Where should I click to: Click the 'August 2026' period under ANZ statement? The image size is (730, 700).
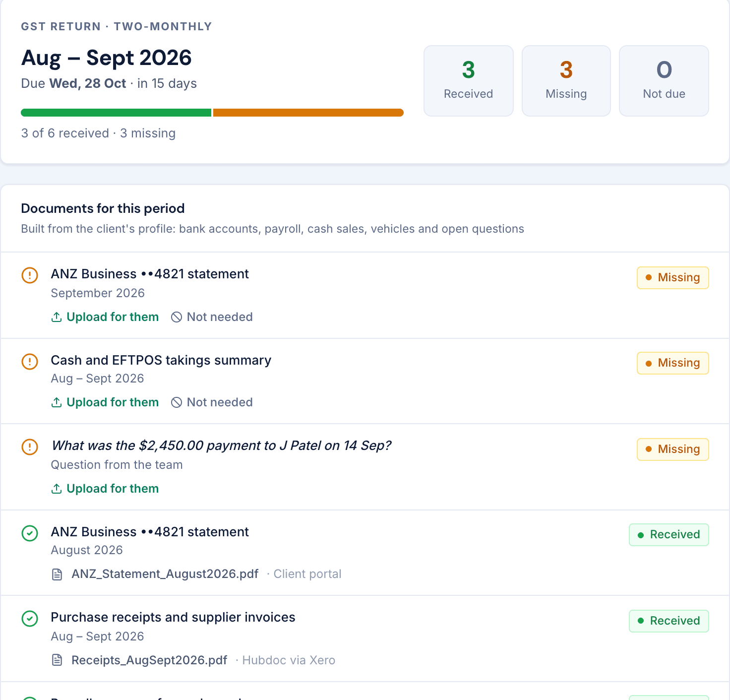87,550
